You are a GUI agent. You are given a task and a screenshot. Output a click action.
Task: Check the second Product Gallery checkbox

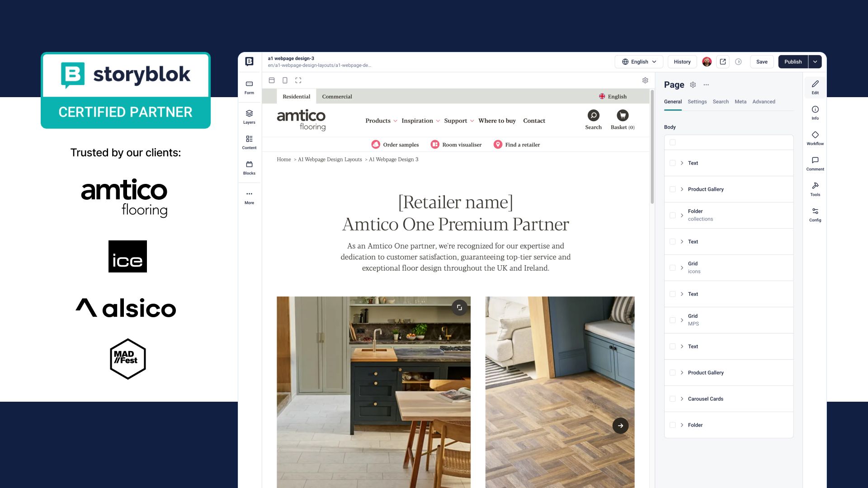click(673, 373)
